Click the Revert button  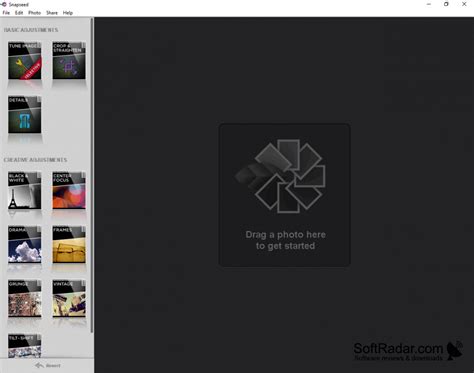point(47,366)
